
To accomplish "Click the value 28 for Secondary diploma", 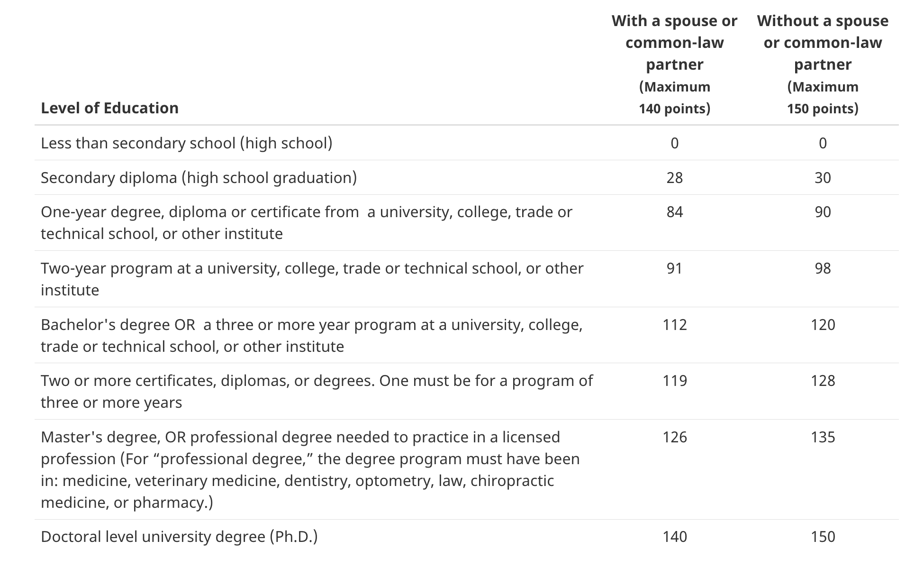I will [674, 178].
